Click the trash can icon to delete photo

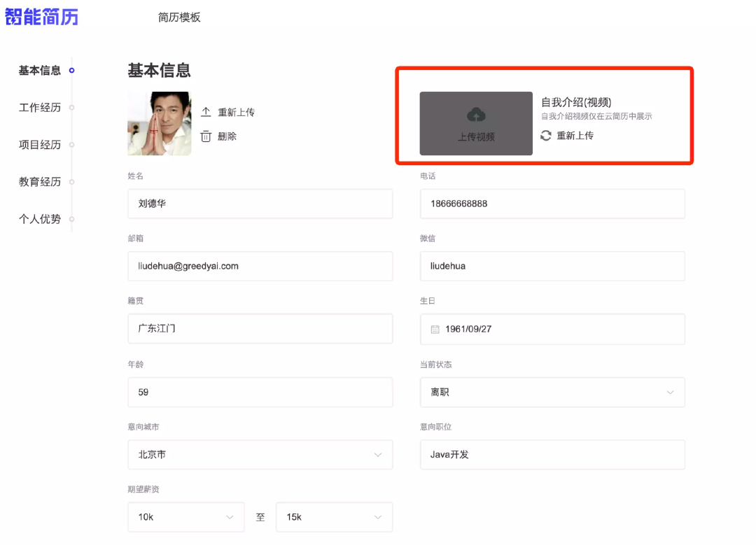click(206, 136)
